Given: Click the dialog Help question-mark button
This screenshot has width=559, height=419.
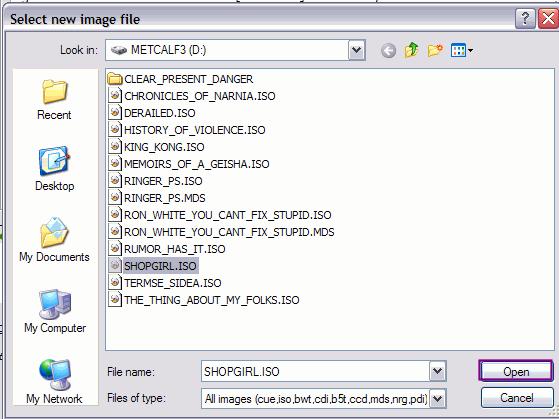Looking at the screenshot, I should (x=525, y=19).
